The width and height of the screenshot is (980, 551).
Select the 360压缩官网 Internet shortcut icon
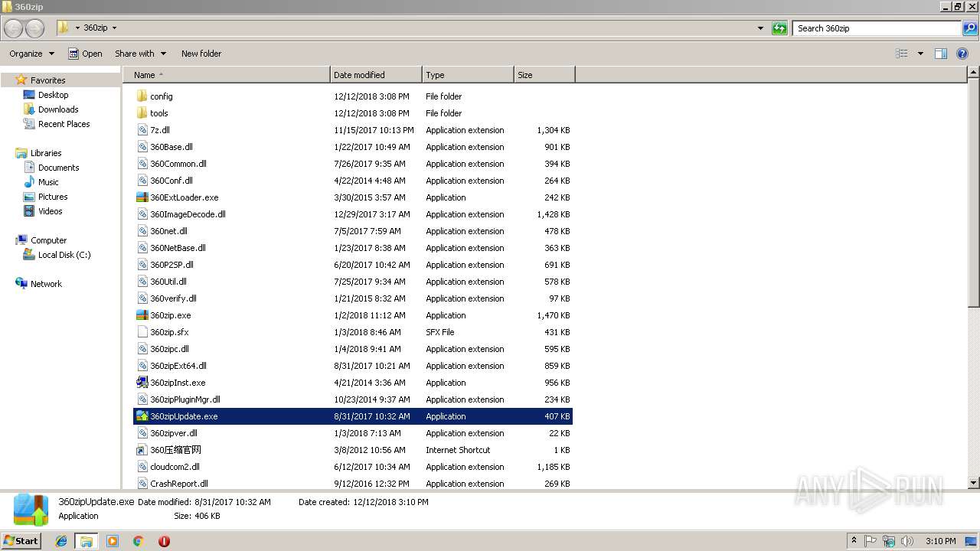(142, 450)
